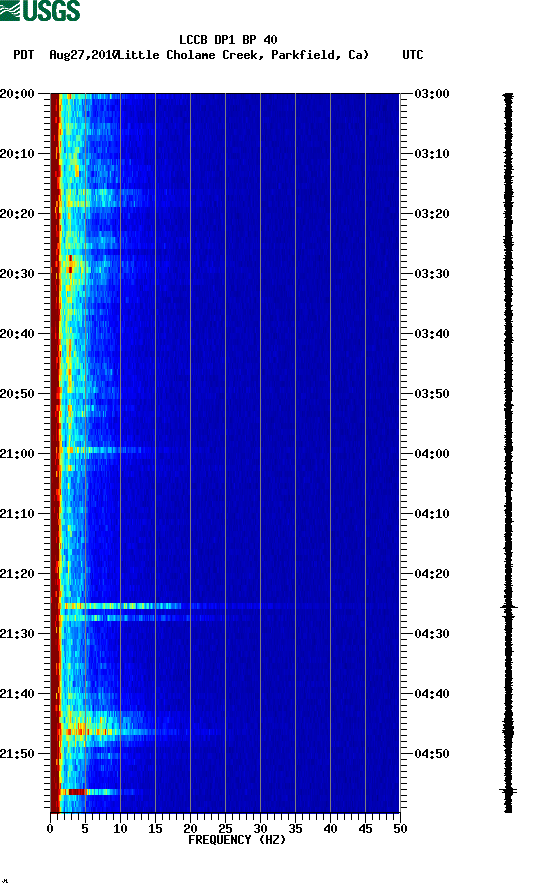552x892 pixels.
Task: Click the '20:30' PDT time label
Action: pos(17,274)
